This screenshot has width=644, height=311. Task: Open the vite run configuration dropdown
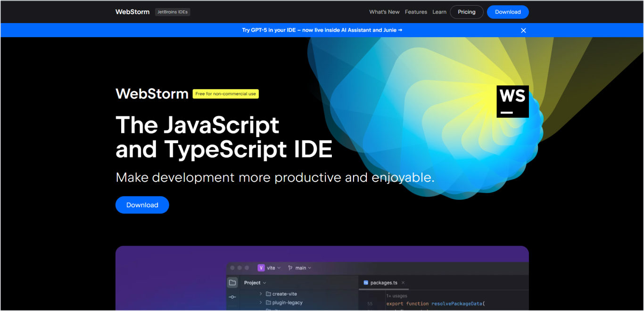pyautogui.click(x=279, y=268)
